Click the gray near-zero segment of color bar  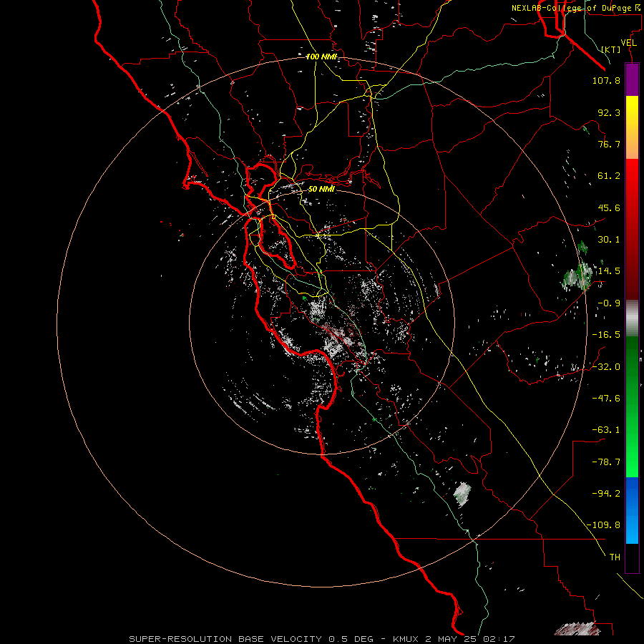point(632,318)
